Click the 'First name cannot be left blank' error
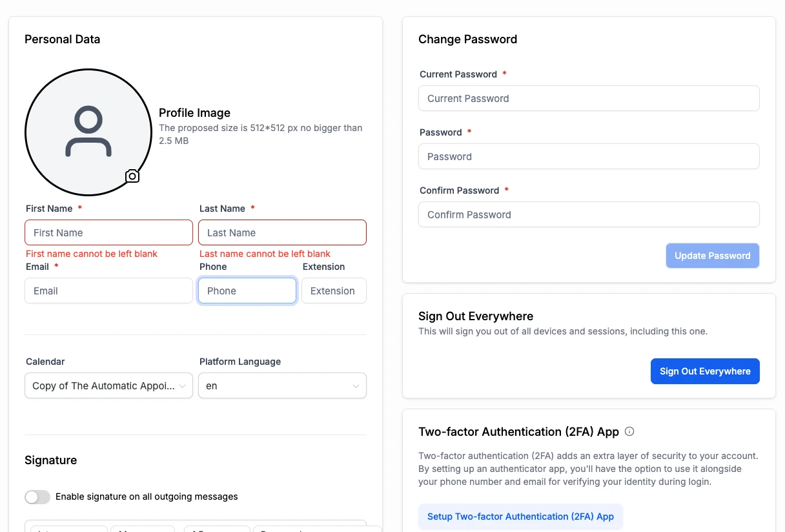The width and height of the screenshot is (785, 532). tap(92, 254)
